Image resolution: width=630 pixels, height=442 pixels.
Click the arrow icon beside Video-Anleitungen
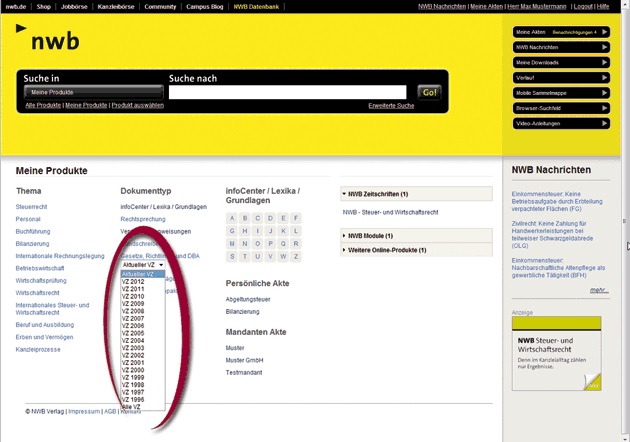tap(604, 124)
